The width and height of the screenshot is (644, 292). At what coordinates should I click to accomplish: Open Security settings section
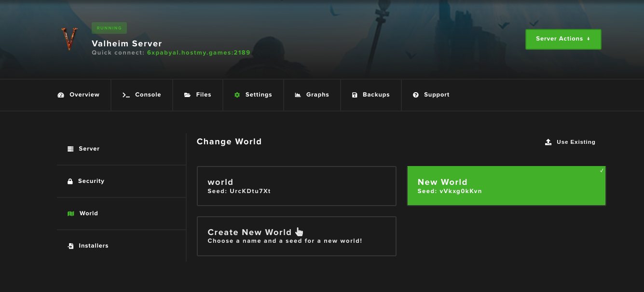point(121,181)
